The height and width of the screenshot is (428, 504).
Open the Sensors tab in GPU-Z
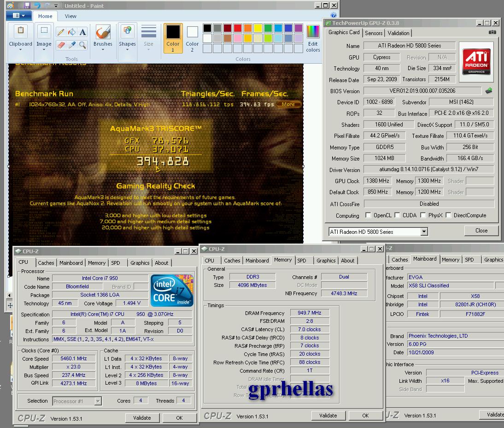(374, 33)
